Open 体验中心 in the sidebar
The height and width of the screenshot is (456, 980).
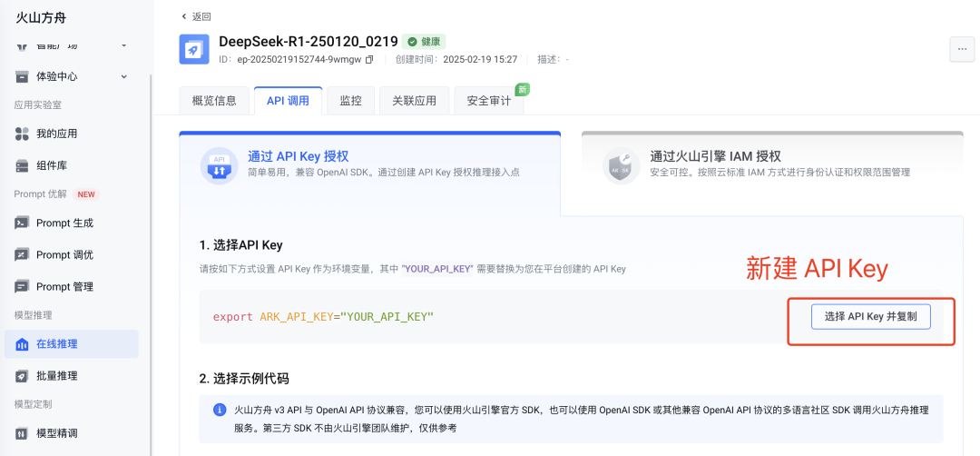tap(72, 76)
